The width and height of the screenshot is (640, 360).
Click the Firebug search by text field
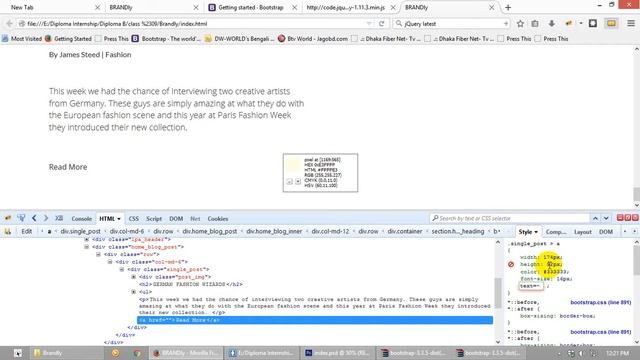point(509,218)
